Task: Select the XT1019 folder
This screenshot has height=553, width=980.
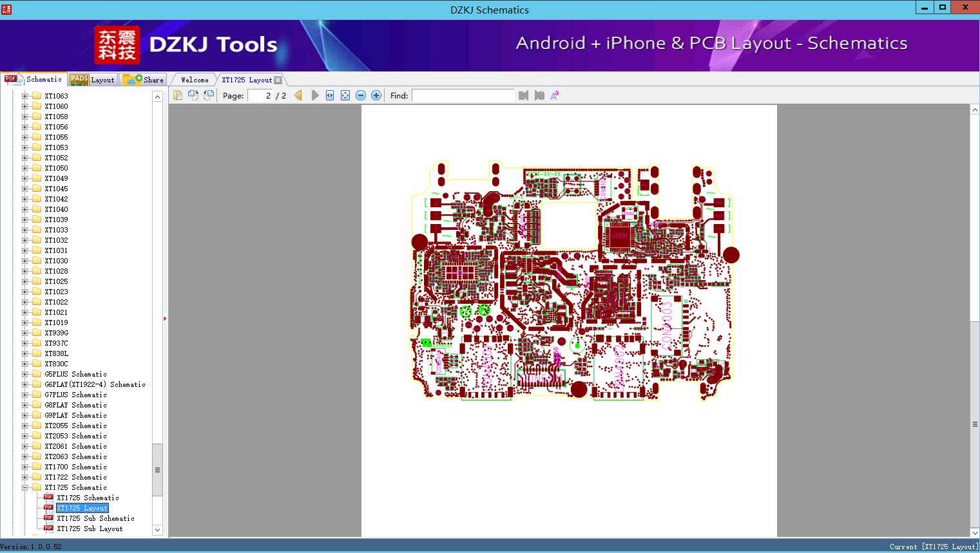Action: point(56,323)
